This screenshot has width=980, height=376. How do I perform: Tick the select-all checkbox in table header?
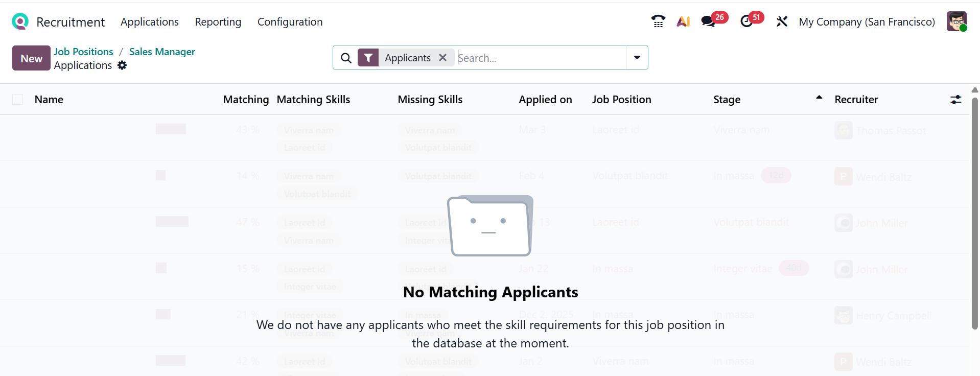tap(18, 100)
